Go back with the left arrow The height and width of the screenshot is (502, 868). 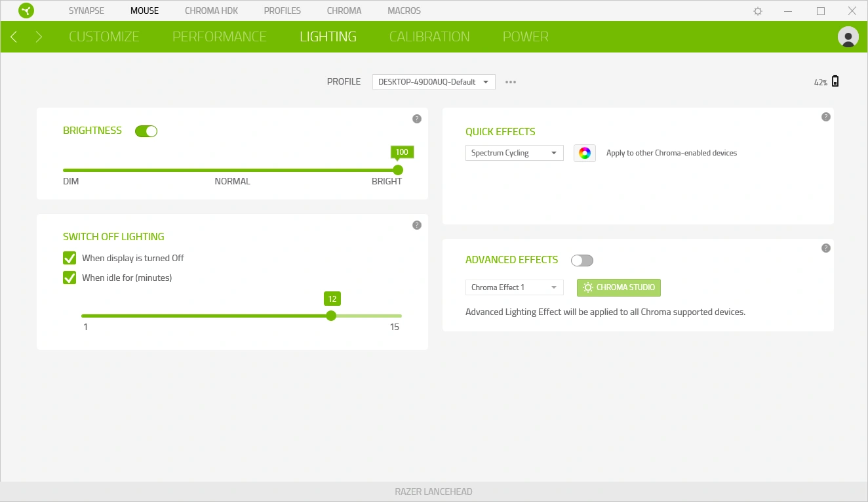(x=14, y=37)
